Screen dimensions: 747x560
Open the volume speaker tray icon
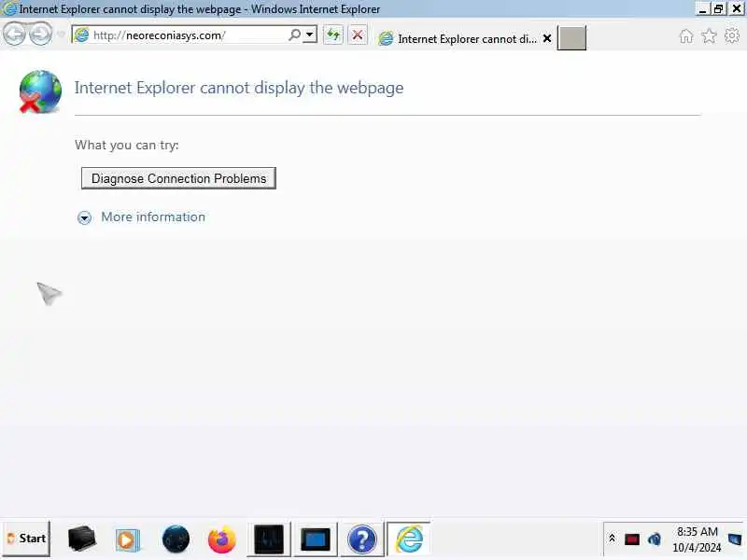point(655,539)
